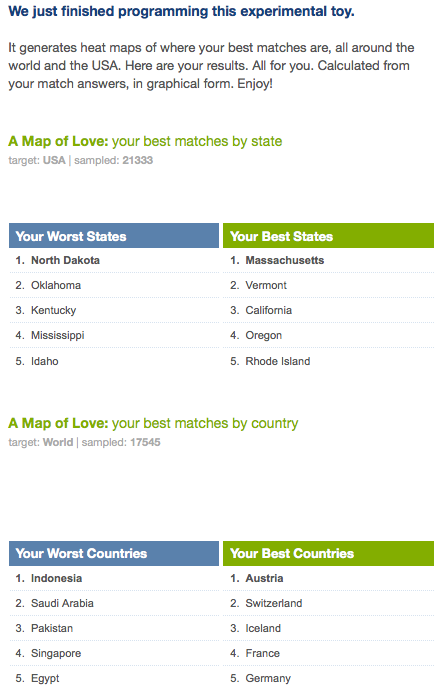Click 'A Map of Love' by country heading
The width and height of the screenshot is (442, 700).
click(x=153, y=423)
